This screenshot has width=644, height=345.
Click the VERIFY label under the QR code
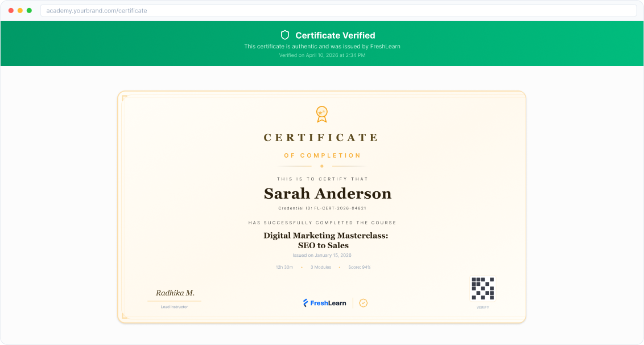[x=482, y=307]
